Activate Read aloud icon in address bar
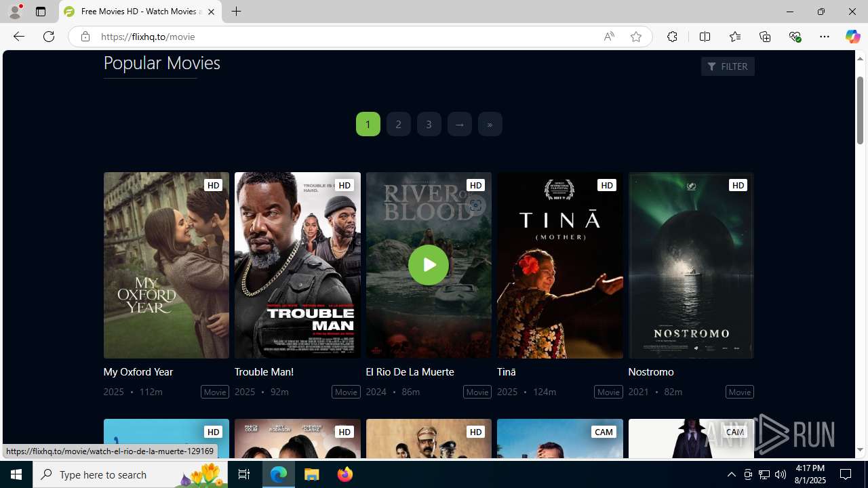The height and width of the screenshot is (488, 868). click(x=609, y=37)
